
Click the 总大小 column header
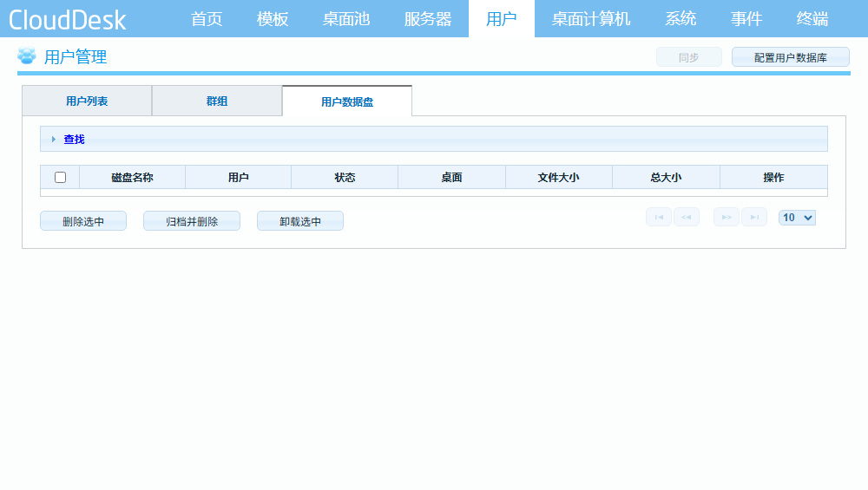click(x=666, y=178)
